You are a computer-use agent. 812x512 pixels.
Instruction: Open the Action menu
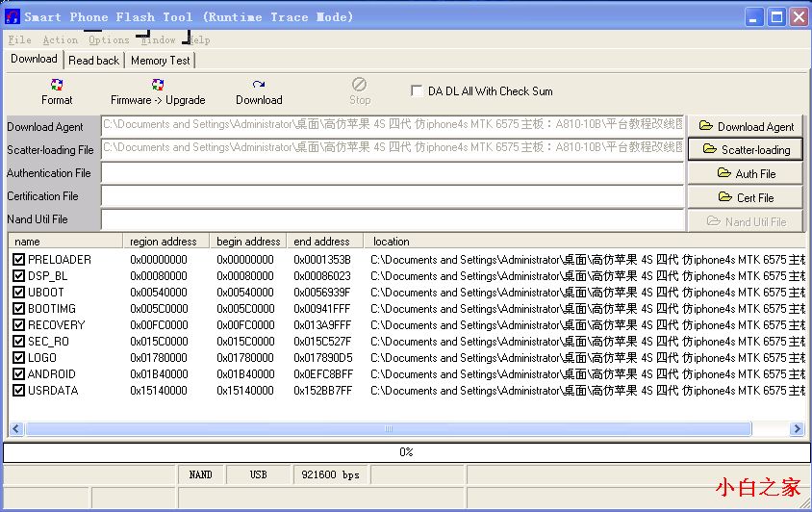pyautogui.click(x=60, y=39)
